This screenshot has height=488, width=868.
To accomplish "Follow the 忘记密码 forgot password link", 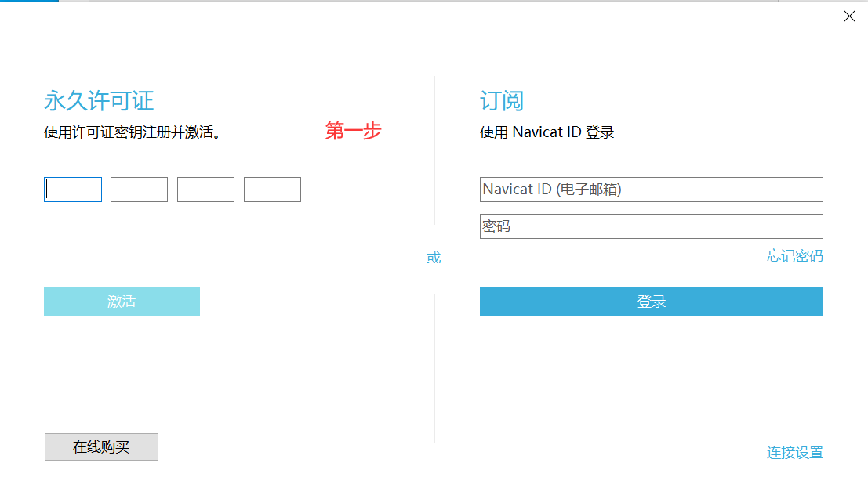I will [794, 256].
